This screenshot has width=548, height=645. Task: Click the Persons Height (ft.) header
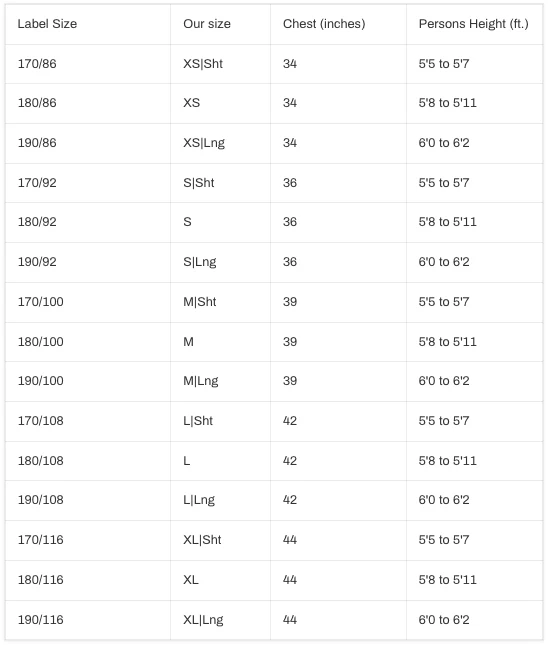[x=474, y=24]
